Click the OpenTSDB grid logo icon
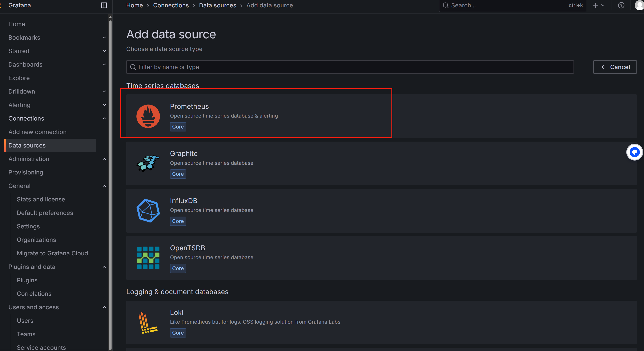This screenshot has width=644, height=351. tap(148, 258)
